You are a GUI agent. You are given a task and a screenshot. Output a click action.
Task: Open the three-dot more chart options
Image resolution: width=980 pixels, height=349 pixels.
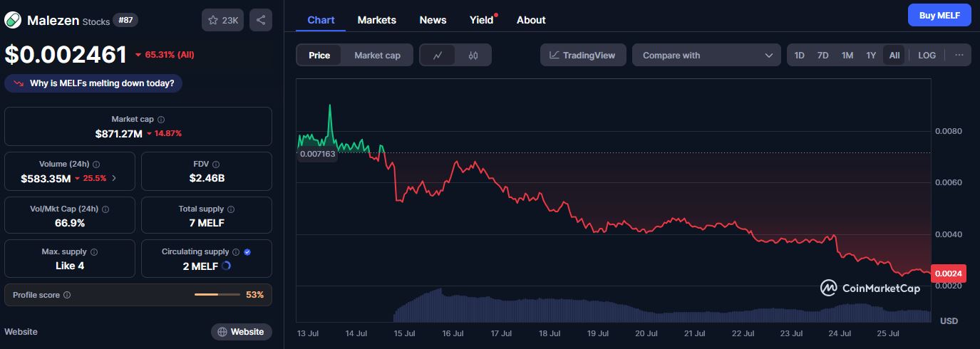coord(959,55)
